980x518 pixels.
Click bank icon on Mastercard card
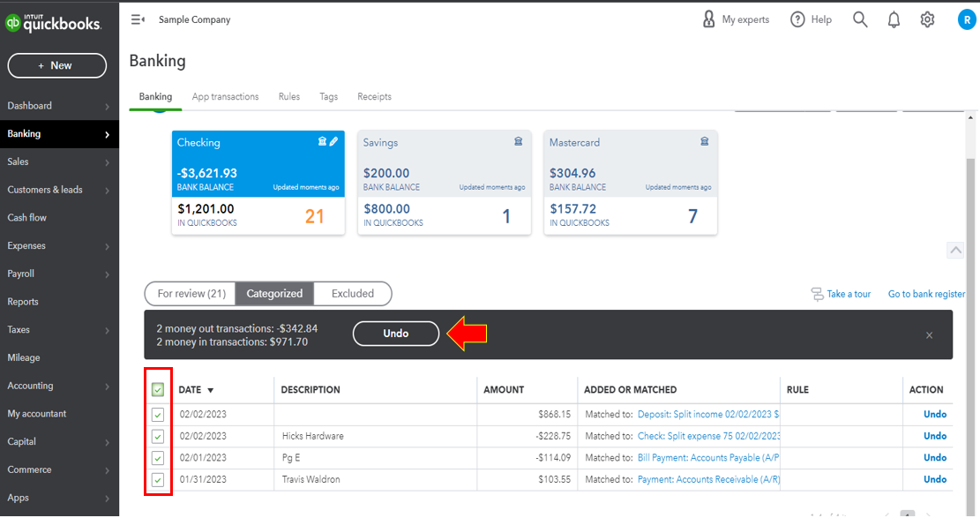[705, 141]
